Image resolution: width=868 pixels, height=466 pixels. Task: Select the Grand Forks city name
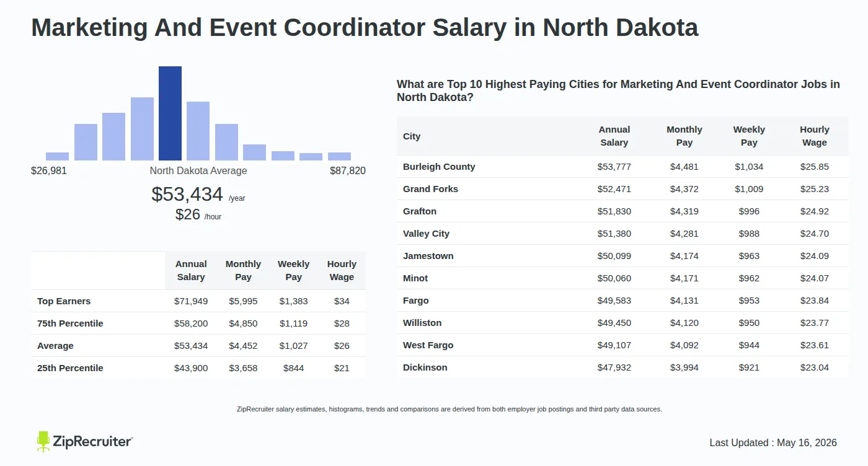coord(430,189)
